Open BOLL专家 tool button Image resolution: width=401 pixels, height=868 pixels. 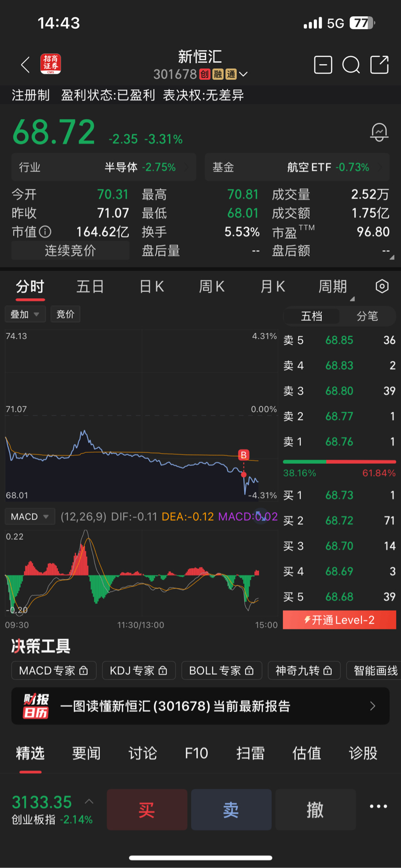click(x=221, y=671)
